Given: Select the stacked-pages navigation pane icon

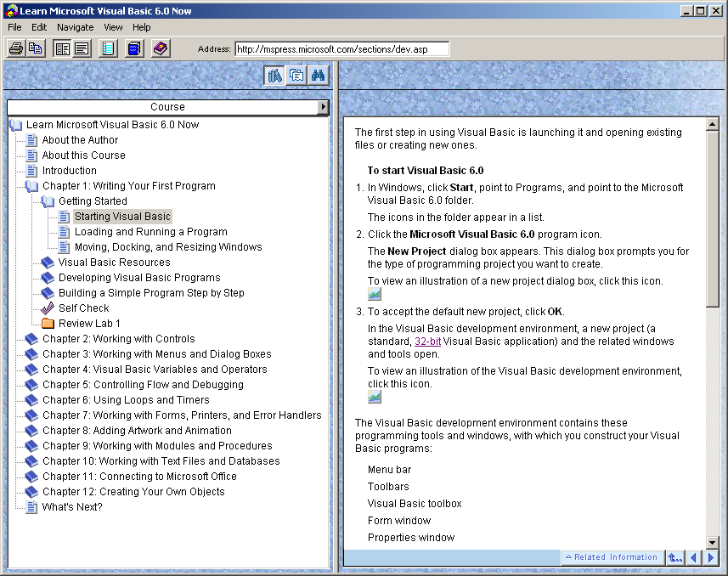Looking at the screenshot, I should (296, 76).
